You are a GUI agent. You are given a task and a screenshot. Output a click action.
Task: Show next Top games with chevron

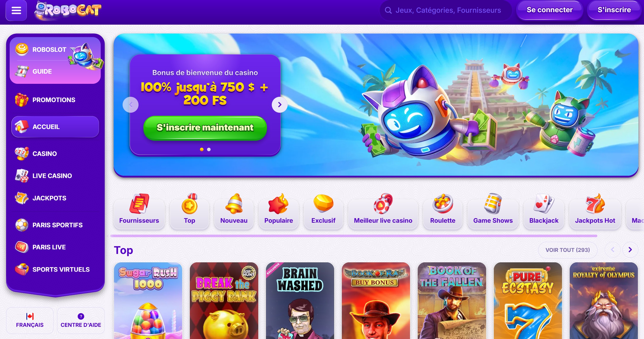pos(630,250)
